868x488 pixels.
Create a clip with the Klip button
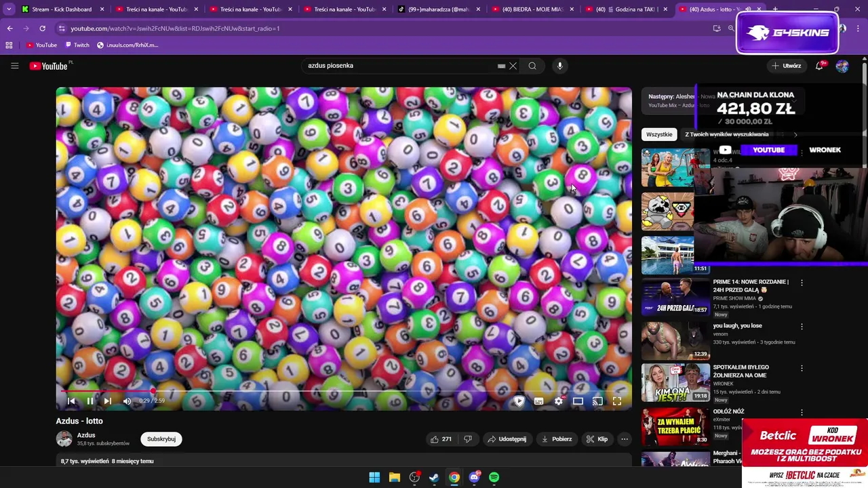[x=597, y=439]
